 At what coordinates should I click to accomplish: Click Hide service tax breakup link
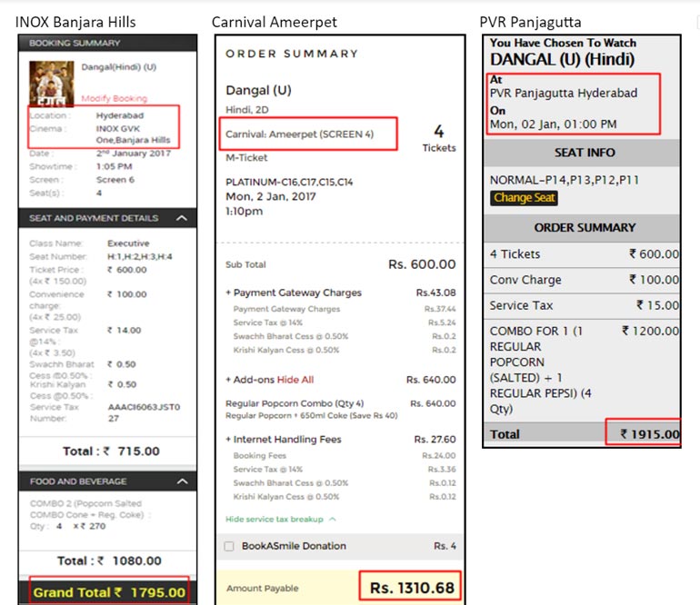click(275, 519)
